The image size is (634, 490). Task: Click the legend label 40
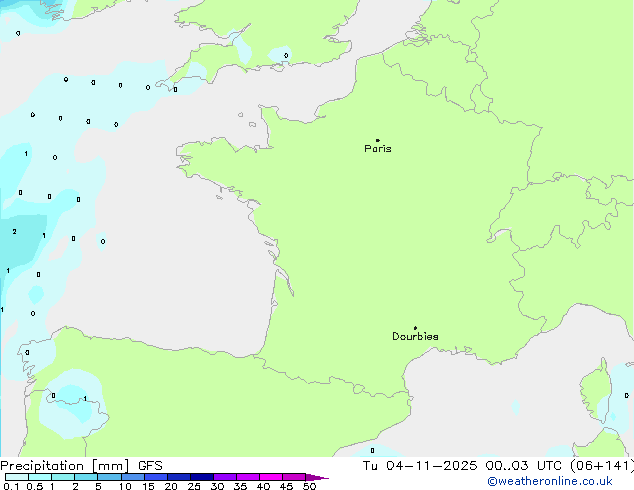[263, 486]
